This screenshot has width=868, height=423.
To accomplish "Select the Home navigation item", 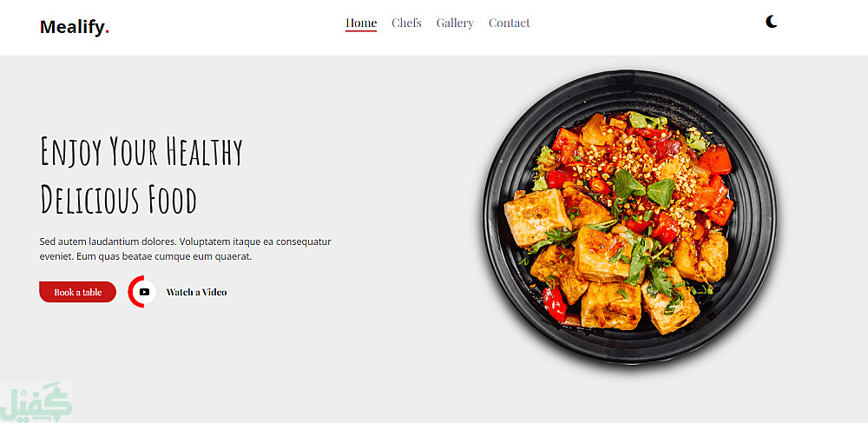I will pyautogui.click(x=361, y=23).
